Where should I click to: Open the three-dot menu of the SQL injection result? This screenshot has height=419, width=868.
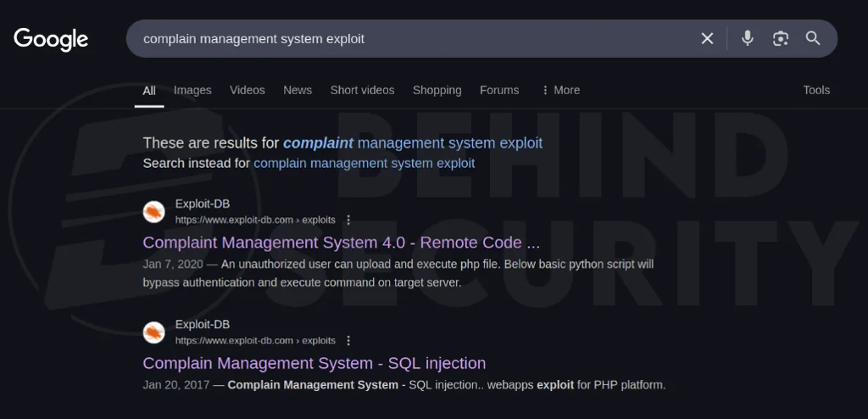tap(348, 340)
